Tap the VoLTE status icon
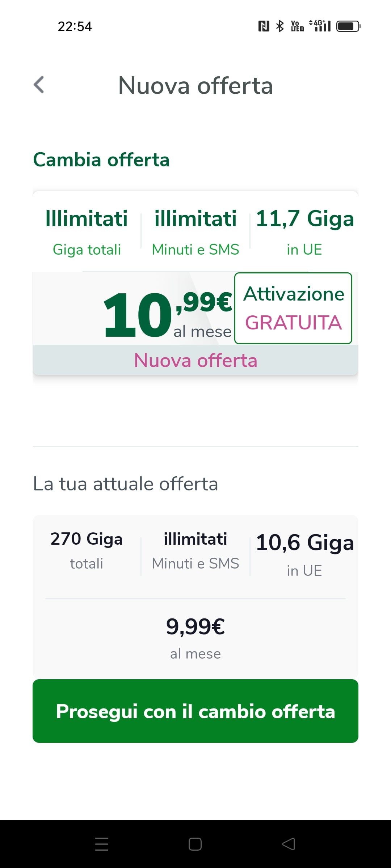 (297, 26)
